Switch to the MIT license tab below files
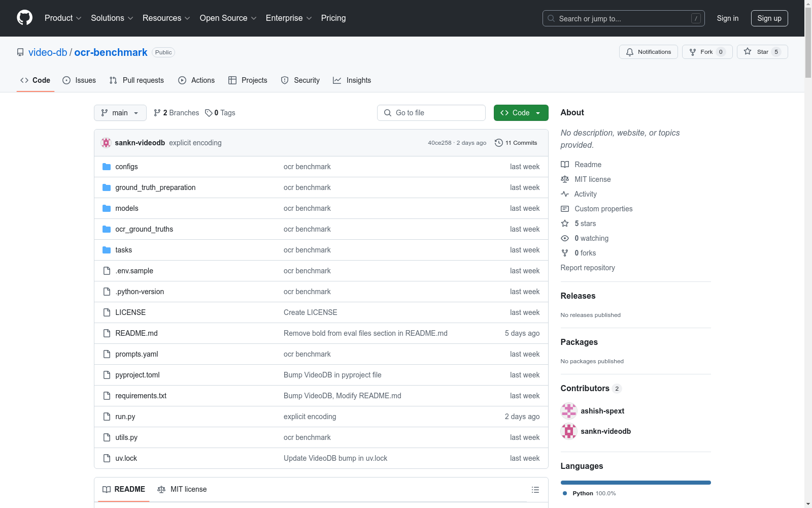The width and height of the screenshot is (812, 508). coord(182,489)
